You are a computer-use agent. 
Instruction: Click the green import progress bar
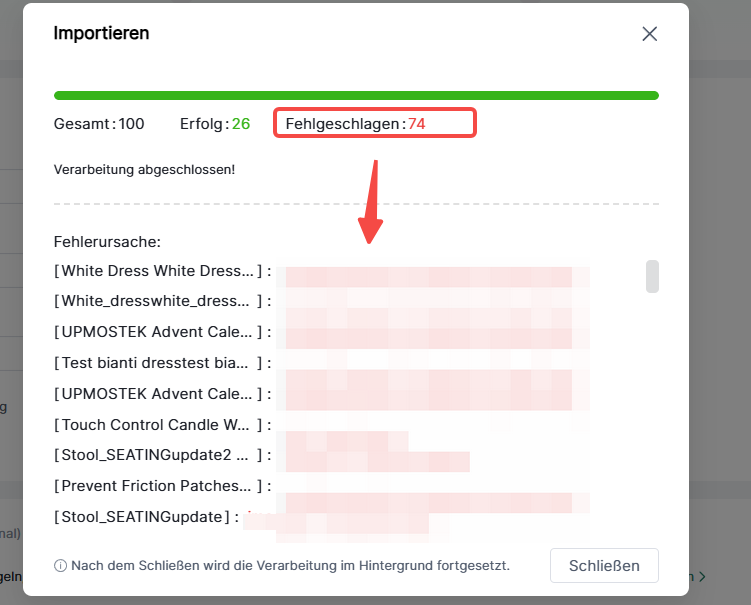pos(356,95)
